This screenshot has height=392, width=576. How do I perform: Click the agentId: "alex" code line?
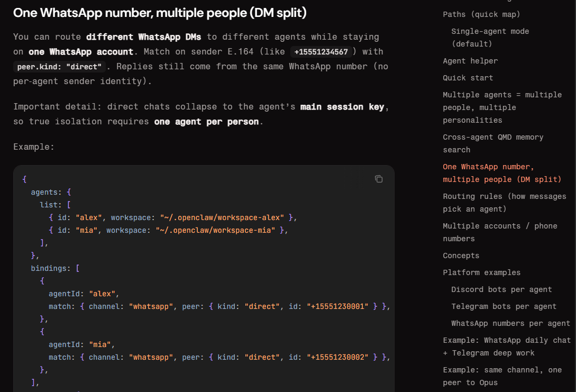point(84,294)
